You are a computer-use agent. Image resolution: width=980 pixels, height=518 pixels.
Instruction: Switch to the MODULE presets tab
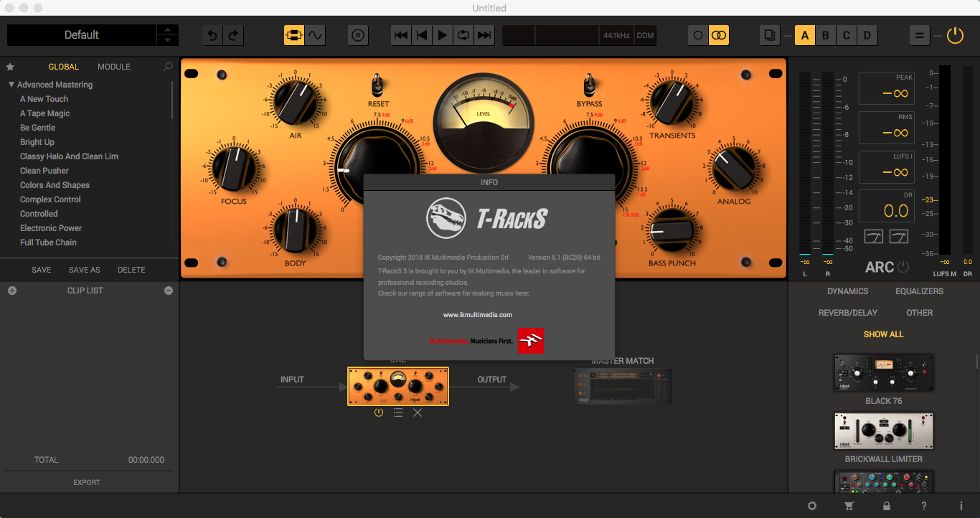tap(114, 67)
